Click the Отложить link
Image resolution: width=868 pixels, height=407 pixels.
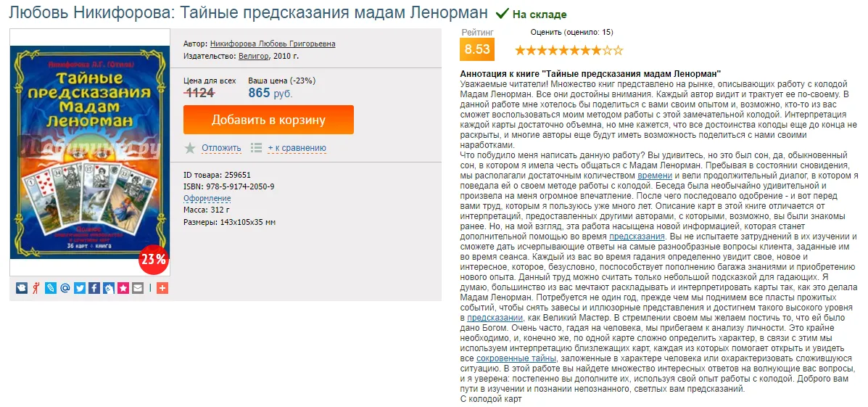coord(221,148)
